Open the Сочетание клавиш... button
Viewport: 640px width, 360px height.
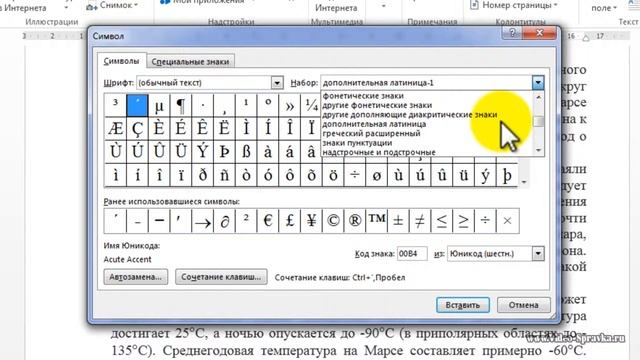pos(221,277)
